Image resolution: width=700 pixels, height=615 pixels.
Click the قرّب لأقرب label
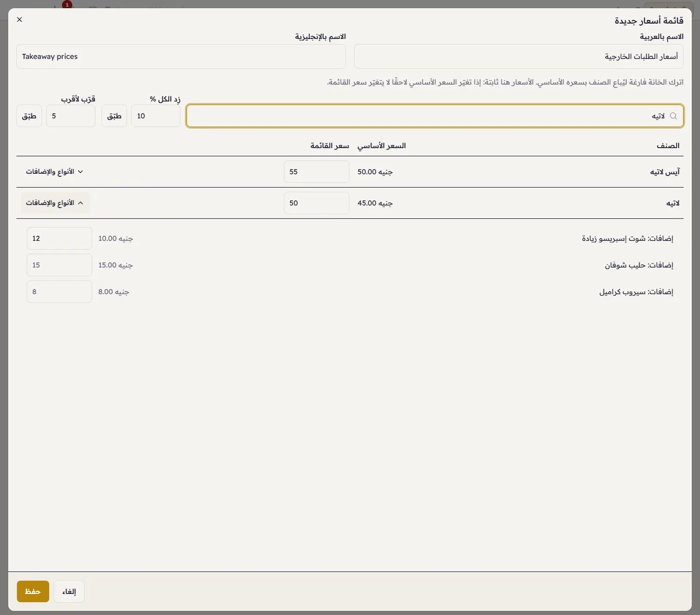point(78,99)
